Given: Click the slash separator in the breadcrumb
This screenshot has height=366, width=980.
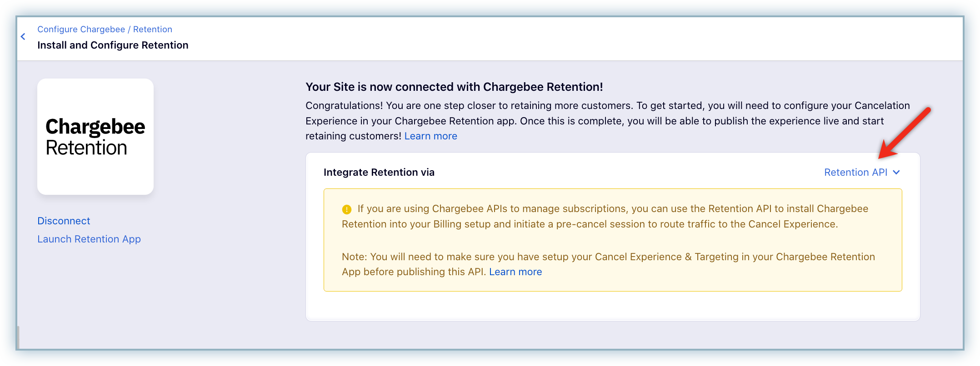Looking at the screenshot, I should coord(129,29).
